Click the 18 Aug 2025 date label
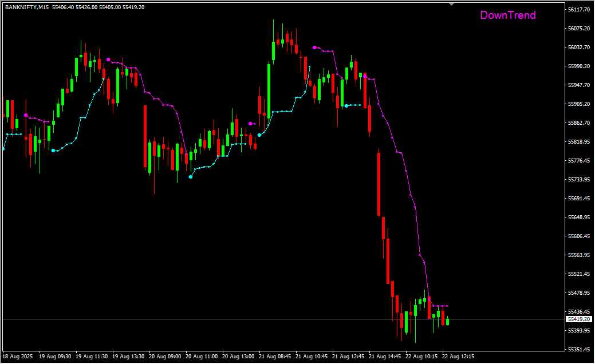This screenshot has height=364, width=595. click(18, 356)
